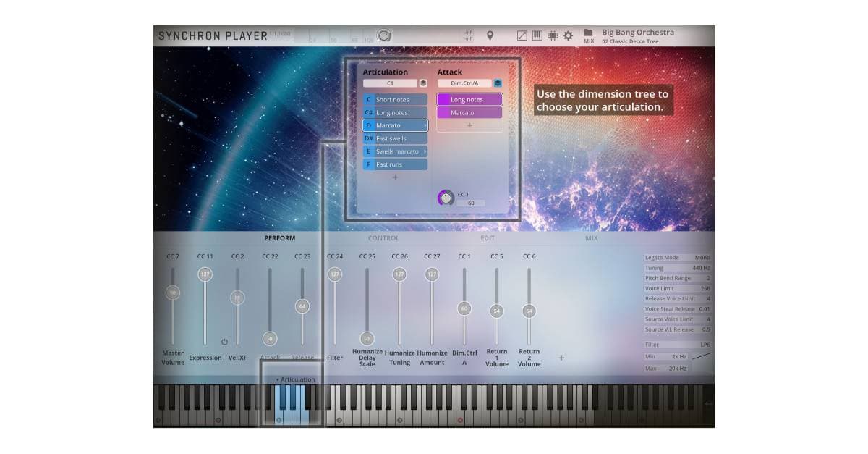The width and height of the screenshot is (868, 454).
Task: Open the C1 mapping dropdown
Action: click(x=391, y=83)
